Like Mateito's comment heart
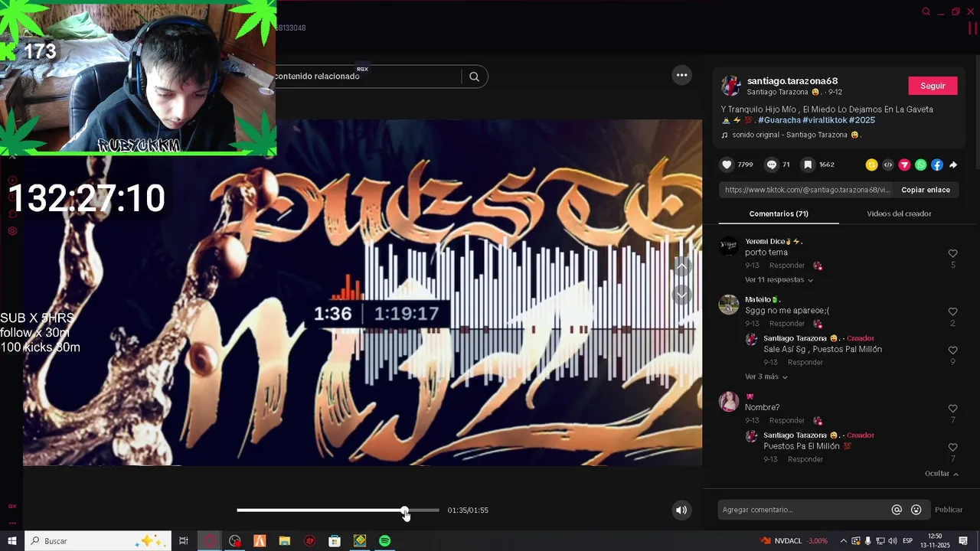980x551 pixels. pyautogui.click(x=953, y=311)
